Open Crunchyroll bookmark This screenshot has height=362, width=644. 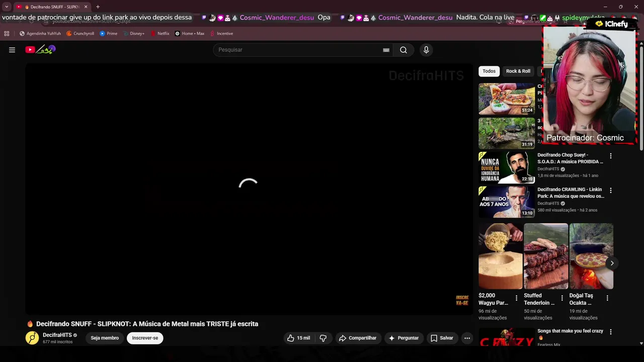pos(80,34)
